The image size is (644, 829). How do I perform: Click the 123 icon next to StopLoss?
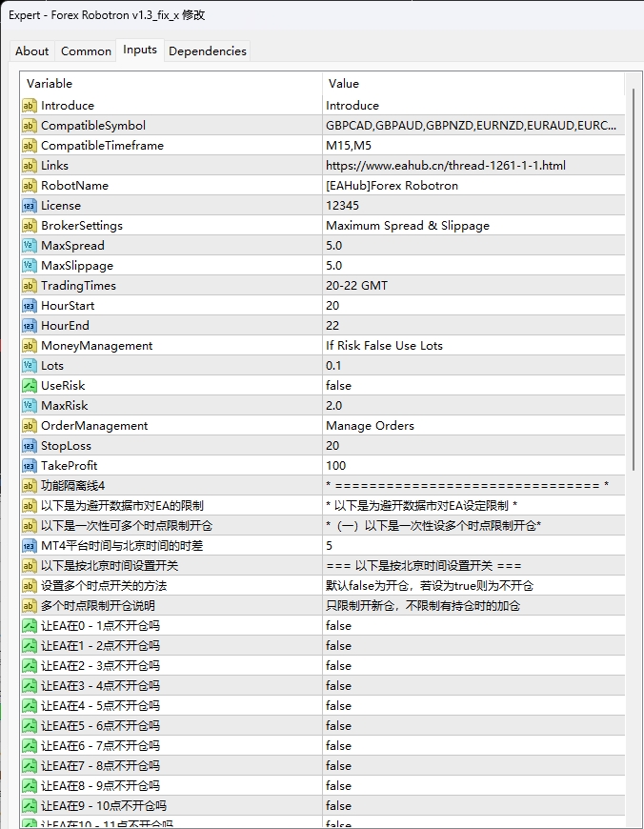pos(27,445)
